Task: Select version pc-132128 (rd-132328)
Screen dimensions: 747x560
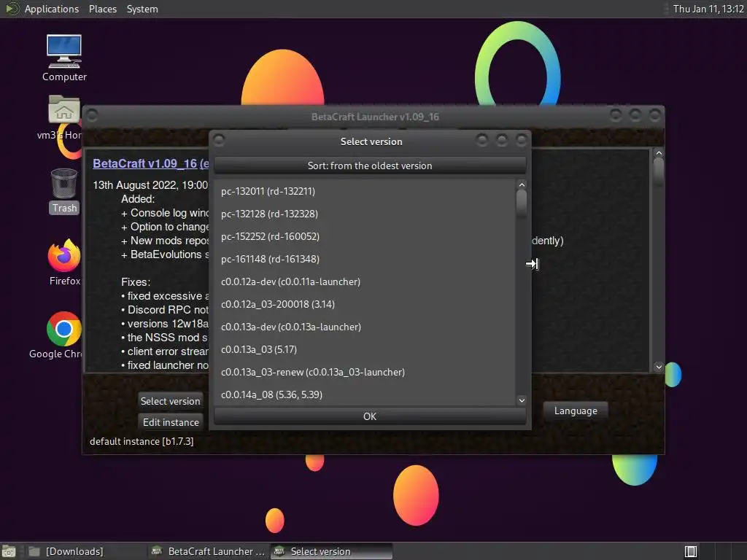Action: (365, 214)
